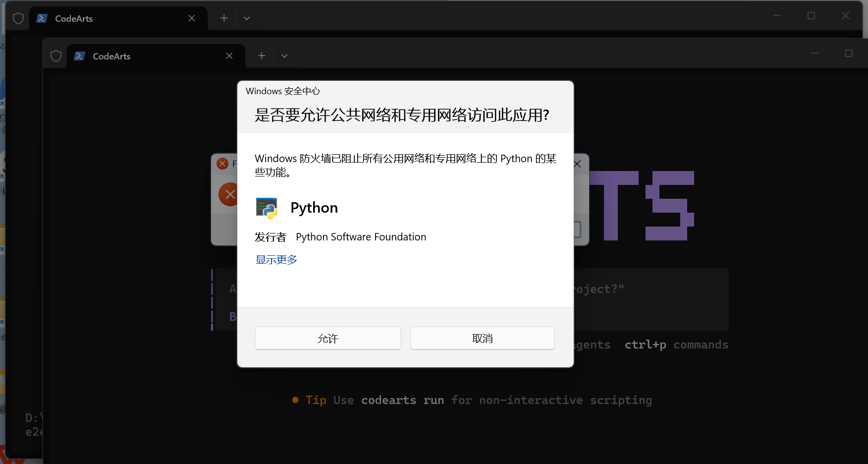Click the shield icon in back window
This screenshot has width=868, height=464.
click(x=18, y=18)
